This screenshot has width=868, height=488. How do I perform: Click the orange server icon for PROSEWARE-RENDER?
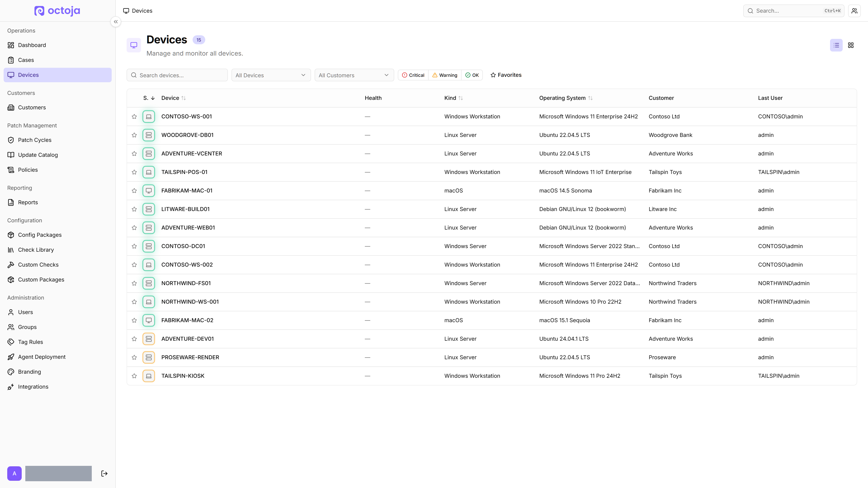tap(149, 357)
